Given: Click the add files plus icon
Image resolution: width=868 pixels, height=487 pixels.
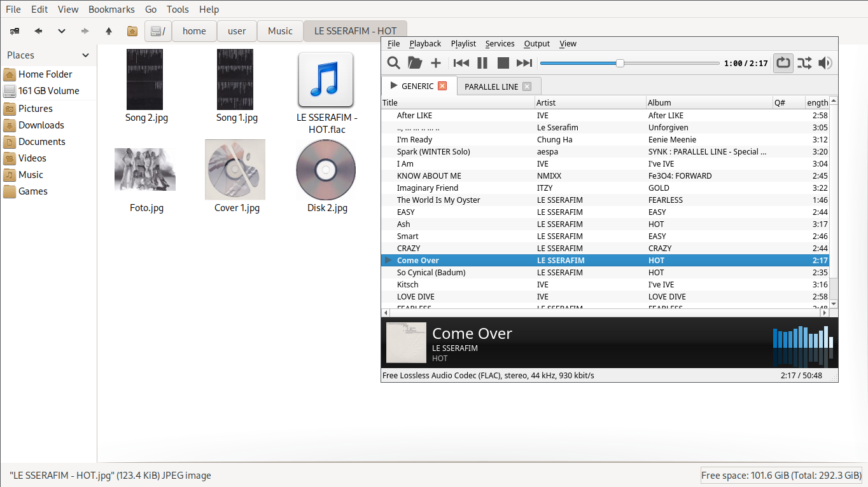Looking at the screenshot, I should coord(436,63).
